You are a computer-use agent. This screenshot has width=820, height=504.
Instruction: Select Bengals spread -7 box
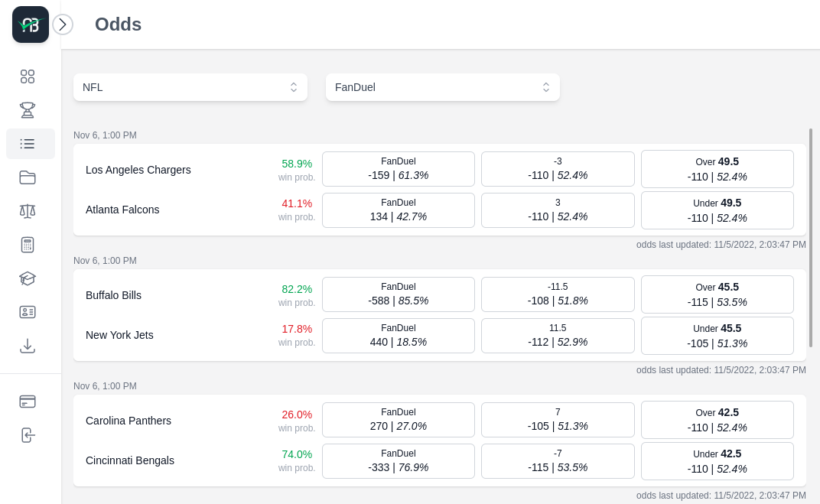coord(558,461)
